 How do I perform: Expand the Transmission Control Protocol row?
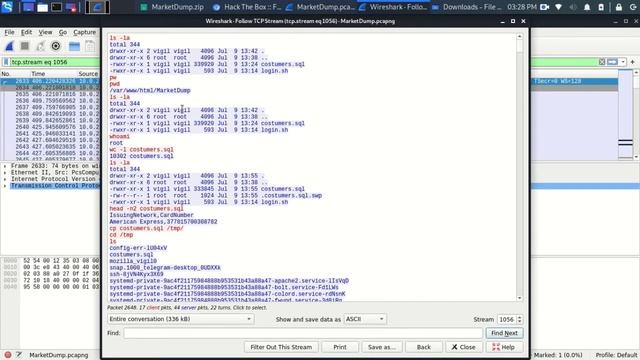pyautogui.click(x=5, y=186)
